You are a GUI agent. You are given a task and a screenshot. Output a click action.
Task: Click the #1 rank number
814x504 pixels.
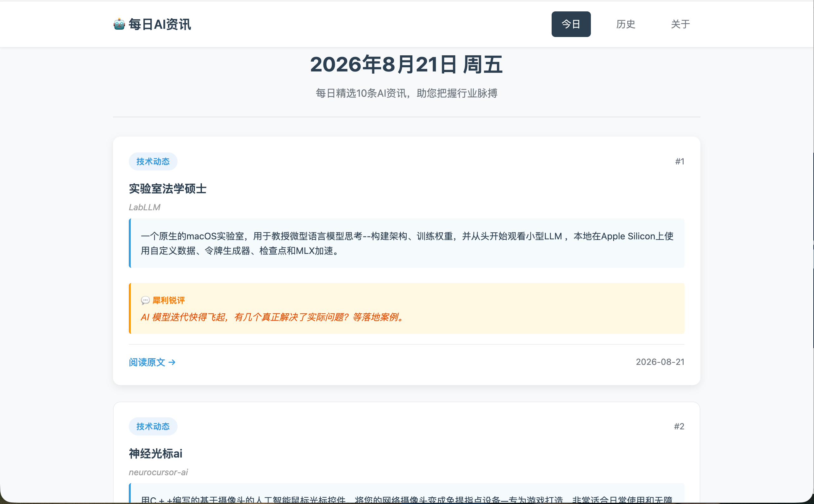click(679, 161)
